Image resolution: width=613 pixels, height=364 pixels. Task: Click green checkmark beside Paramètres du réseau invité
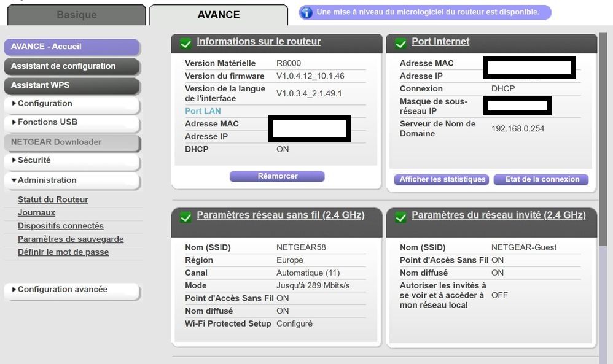click(400, 217)
